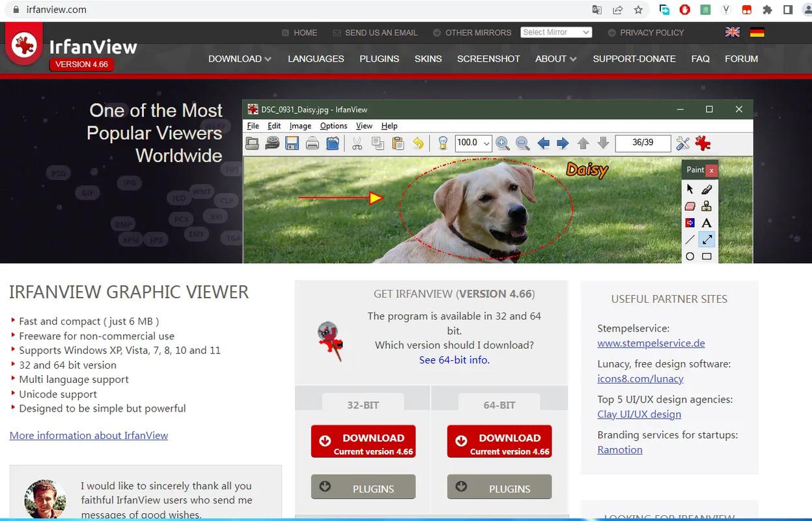Toggle the browser side panel icon
The image size is (812, 521).
pyautogui.click(x=788, y=10)
